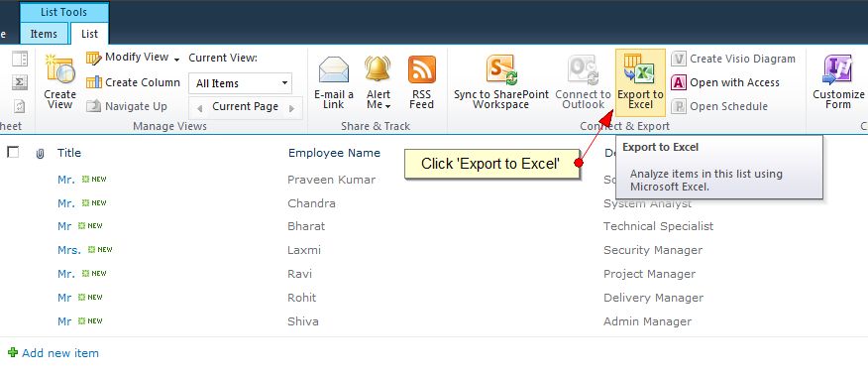
Task: Click the Alert Me bell icon
Action: [x=378, y=69]
